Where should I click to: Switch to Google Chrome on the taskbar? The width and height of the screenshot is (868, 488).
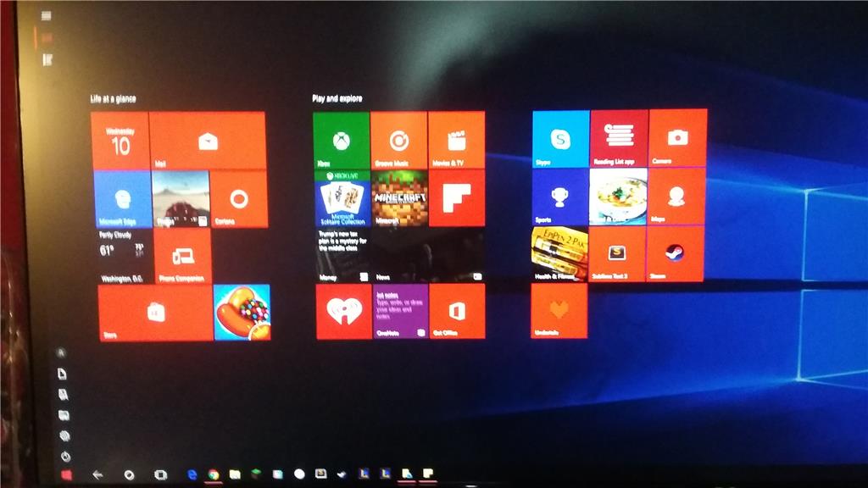213,474
